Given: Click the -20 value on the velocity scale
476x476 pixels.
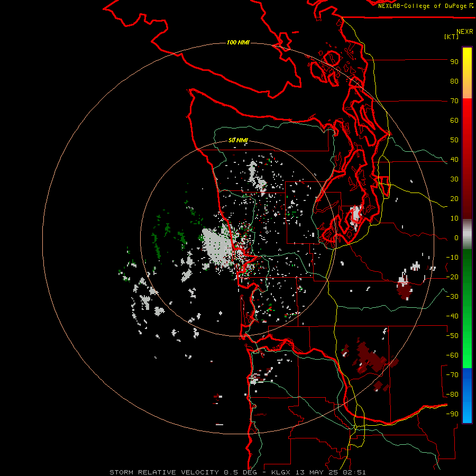Looking at the screenshot, I should pyautogui.click(x=452, y=277).
